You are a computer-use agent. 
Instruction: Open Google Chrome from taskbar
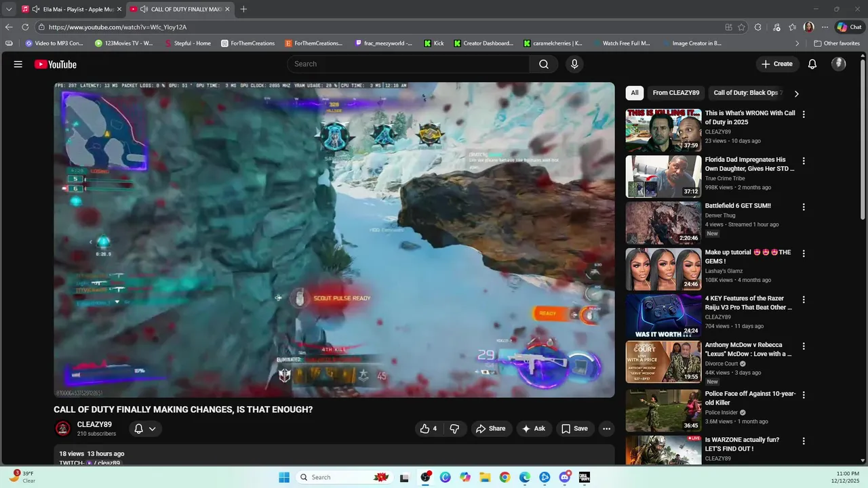(x=505, y=477)
